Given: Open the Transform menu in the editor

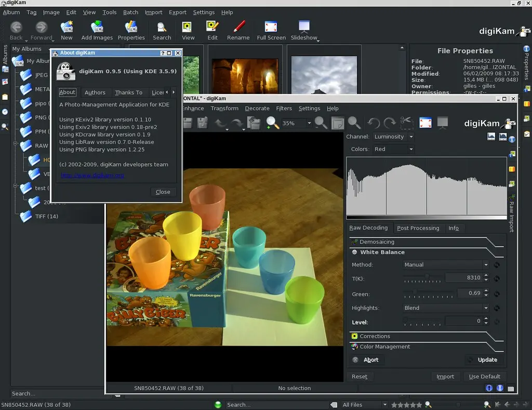Looking at the screenshot, I should click(x=224, y=108).
